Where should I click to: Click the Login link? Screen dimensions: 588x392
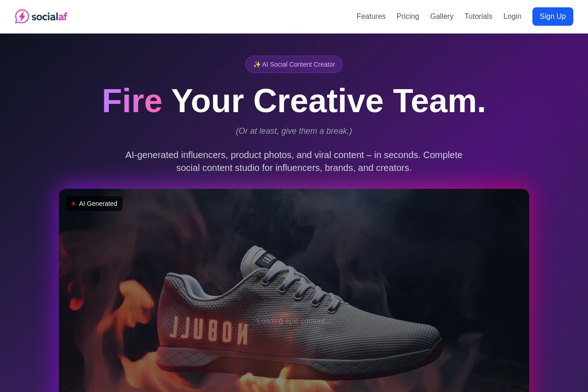(512, 17)
